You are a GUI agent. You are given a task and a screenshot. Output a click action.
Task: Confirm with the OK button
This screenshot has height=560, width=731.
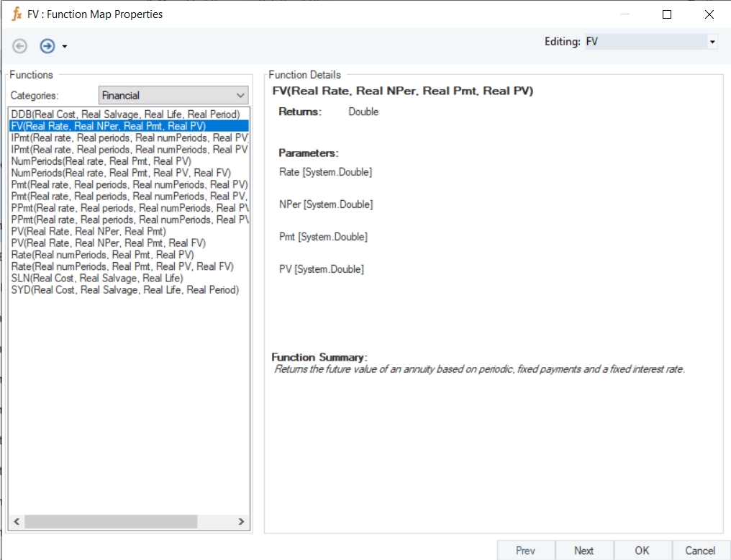tap(642, 551)
